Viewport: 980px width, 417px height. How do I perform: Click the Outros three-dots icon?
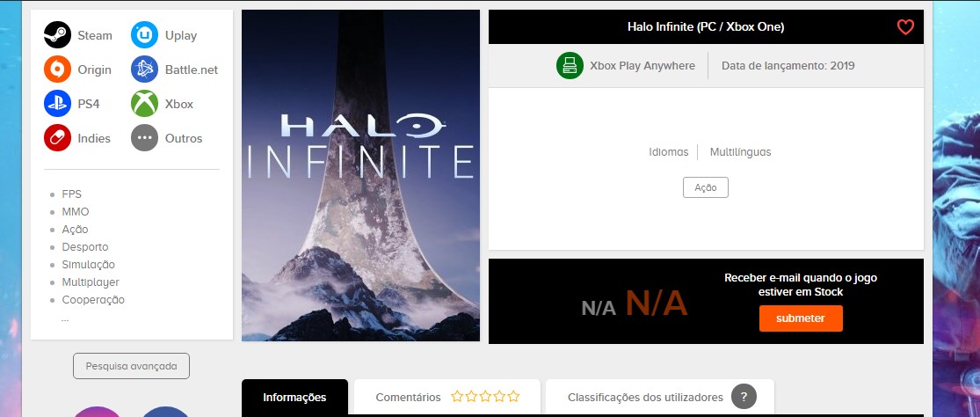(144, 138)
